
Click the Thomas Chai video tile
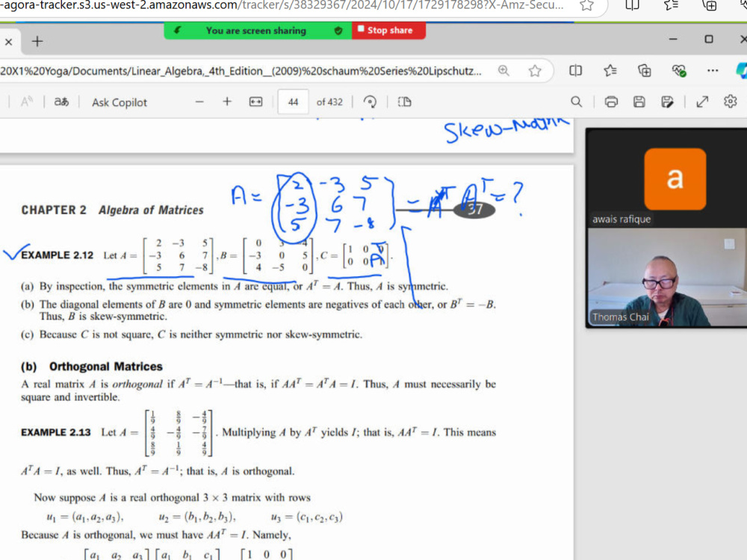point(667,277)
